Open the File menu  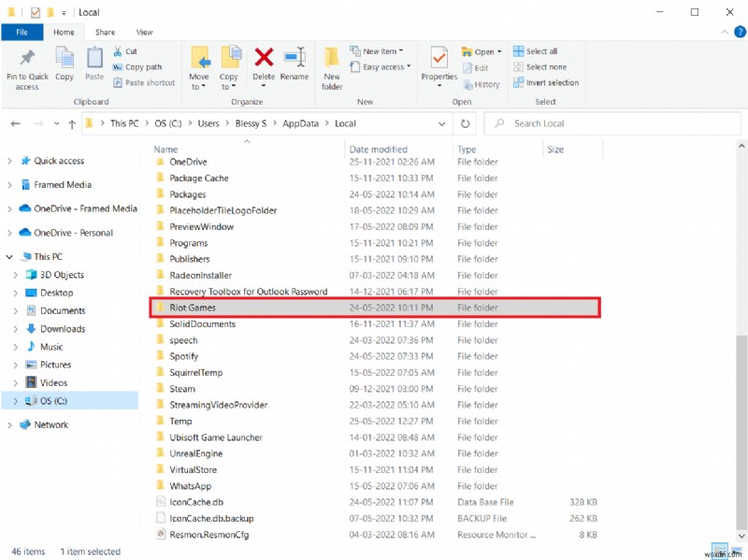click(22, 31)
